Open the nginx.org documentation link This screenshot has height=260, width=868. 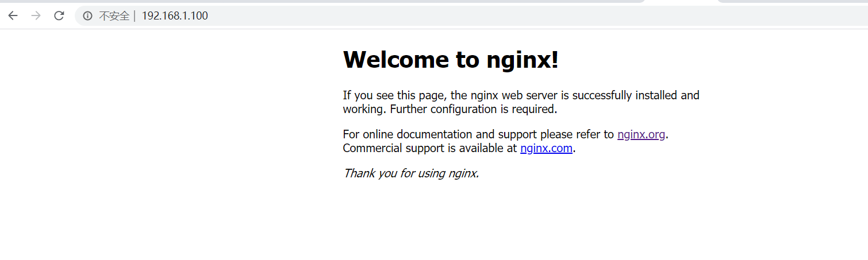point(641,134)
